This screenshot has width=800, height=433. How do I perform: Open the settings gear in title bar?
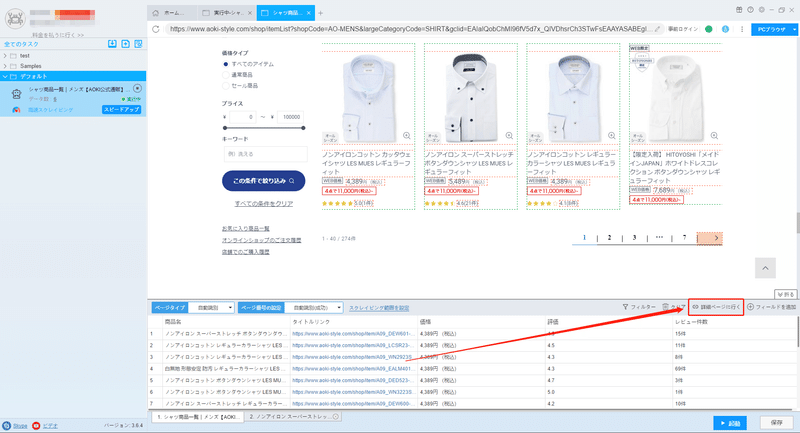(762, 10)
